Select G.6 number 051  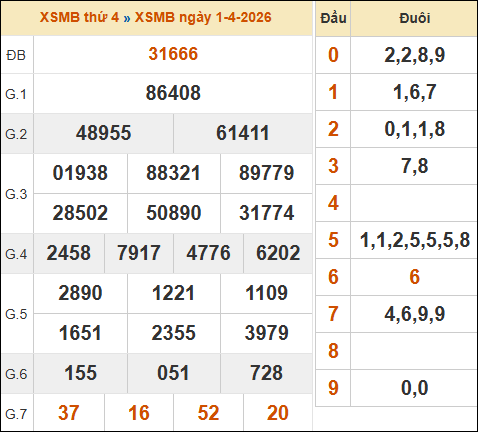[173, 373]
